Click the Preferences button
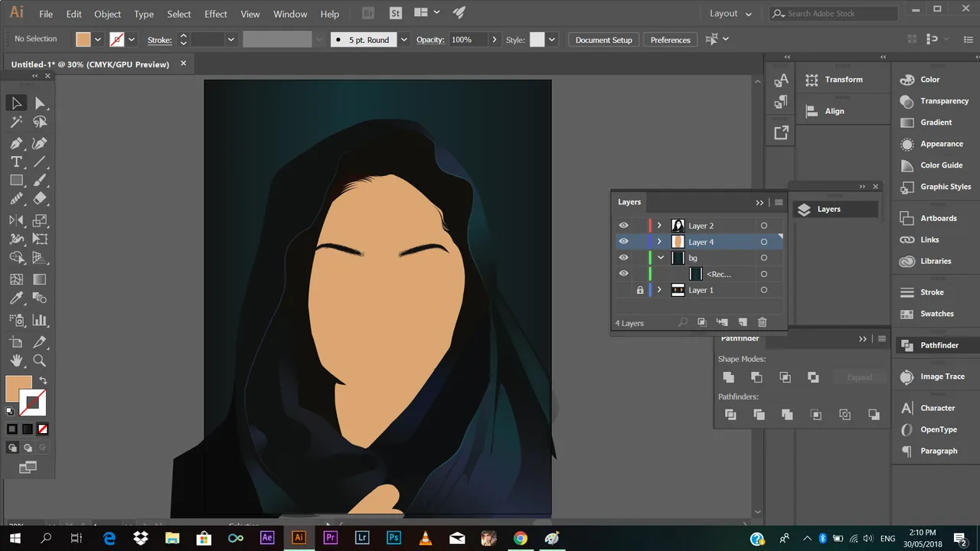 coord(671,40)
